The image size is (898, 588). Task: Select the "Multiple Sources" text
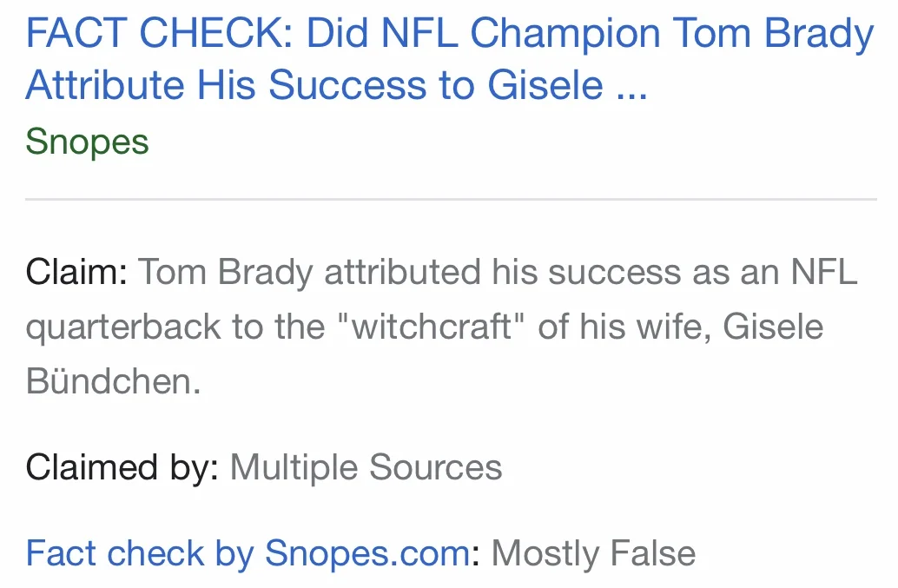click(366, 467)
